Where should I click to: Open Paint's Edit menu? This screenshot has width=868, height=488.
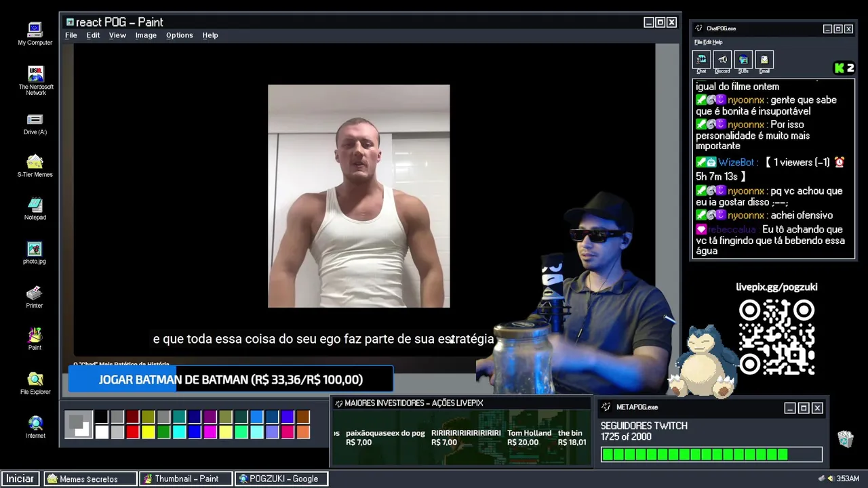coord(93,35)
